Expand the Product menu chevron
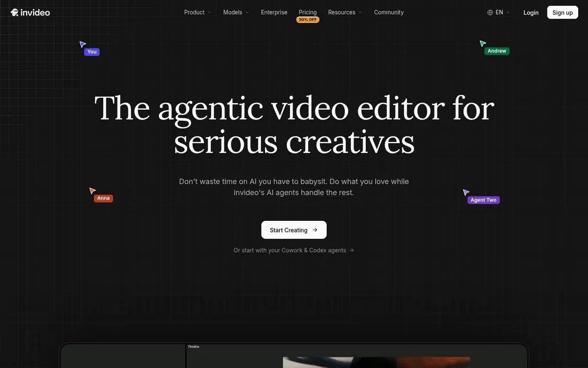588x368 pixels. coord(210,12)
